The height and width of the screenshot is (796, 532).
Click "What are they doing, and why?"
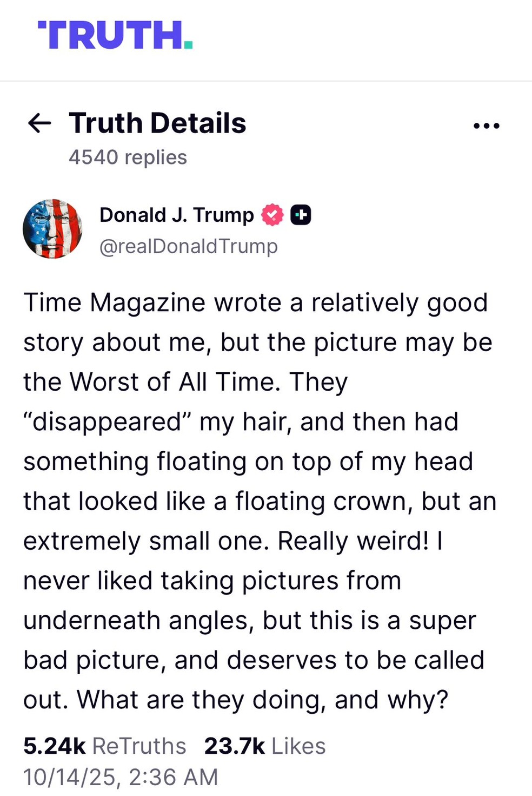pyautogui.click(x=263, y=700)
